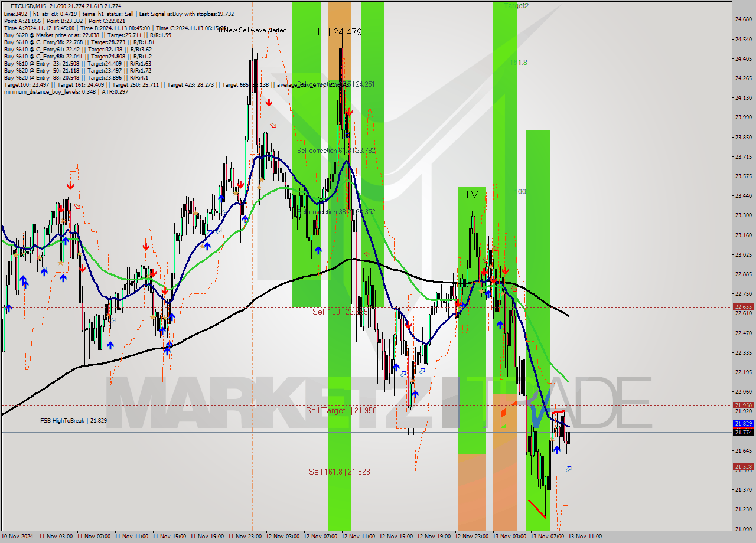
Task: Click the 'Sell 161.8 | 21.528' label
Action: (340, 471)
